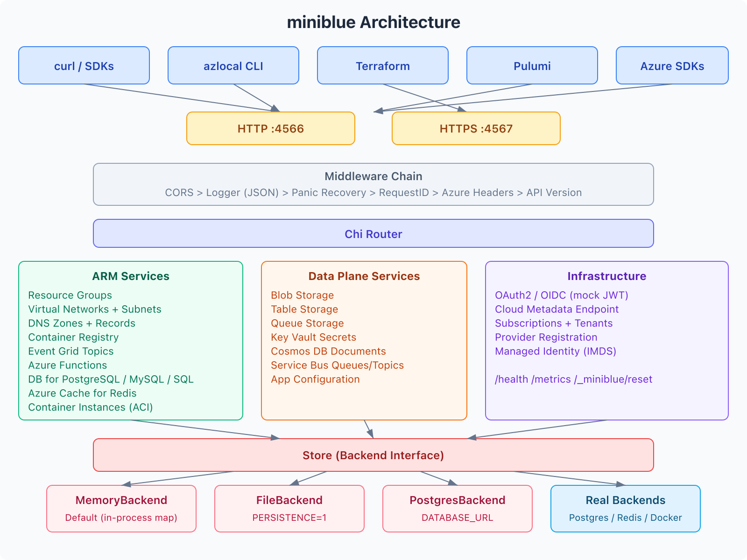Open the HTTP :4566 endpoint node
Image resolution: width=747 pixels, height=560 pixels.
point(271,128)
